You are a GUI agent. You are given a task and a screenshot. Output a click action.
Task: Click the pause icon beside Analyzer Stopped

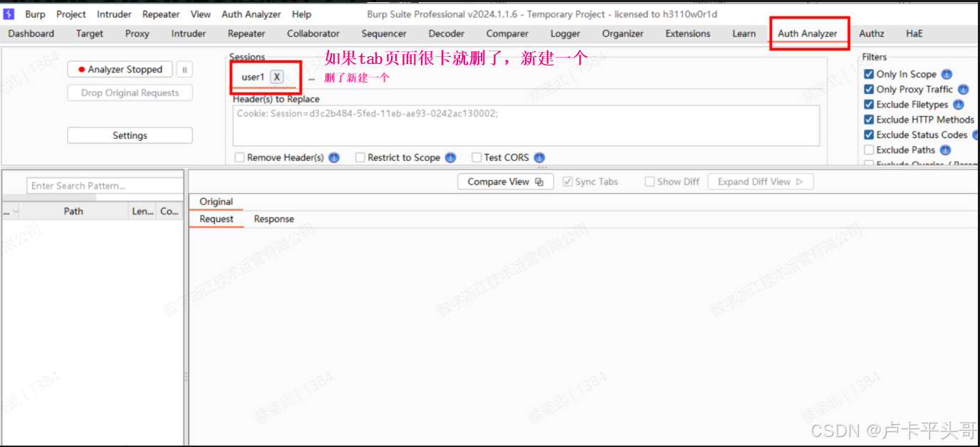click(184, 69)
